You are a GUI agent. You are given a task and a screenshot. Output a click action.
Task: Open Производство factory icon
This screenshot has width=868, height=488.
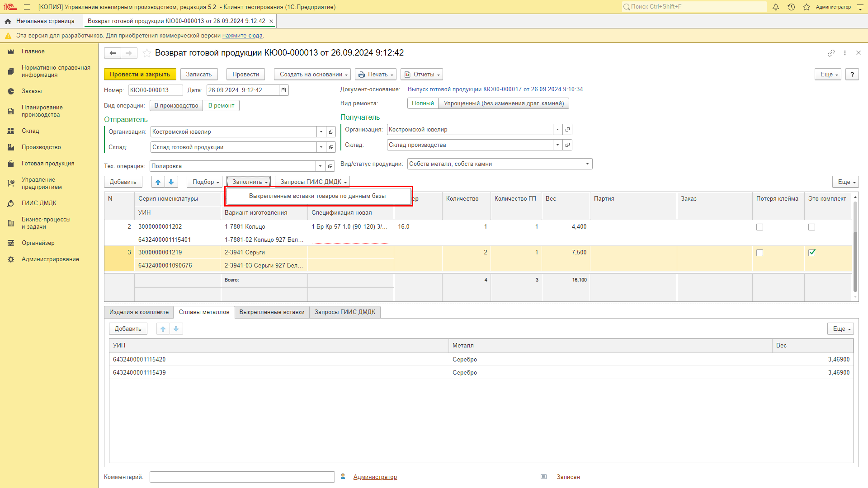point(11,147)
